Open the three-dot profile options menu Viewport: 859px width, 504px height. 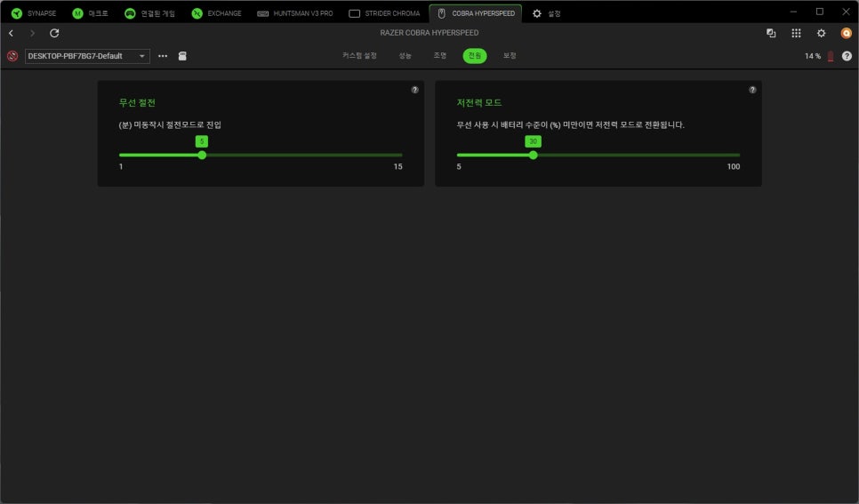[x=163, y=56]
